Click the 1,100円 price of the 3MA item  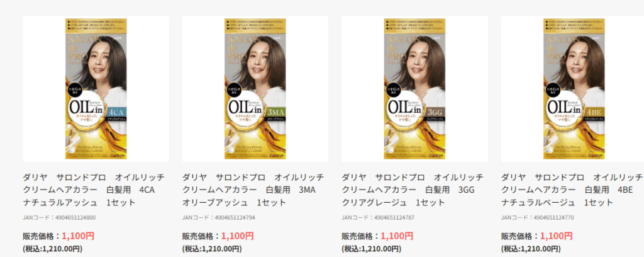click(237, 236)
